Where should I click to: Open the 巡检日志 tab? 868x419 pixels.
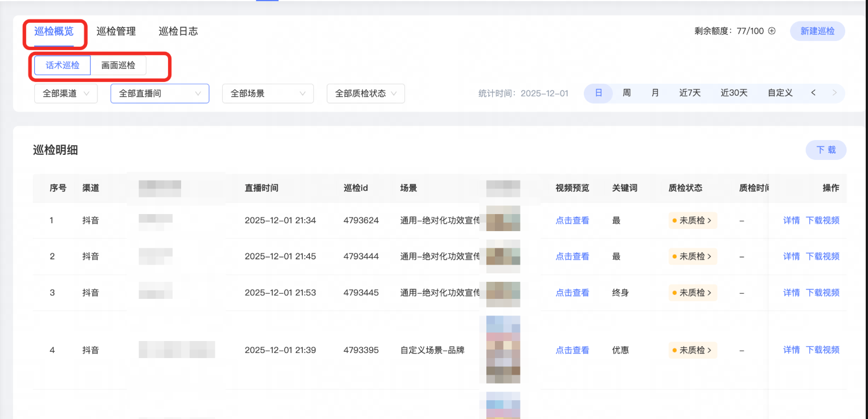tap(178, 31)
